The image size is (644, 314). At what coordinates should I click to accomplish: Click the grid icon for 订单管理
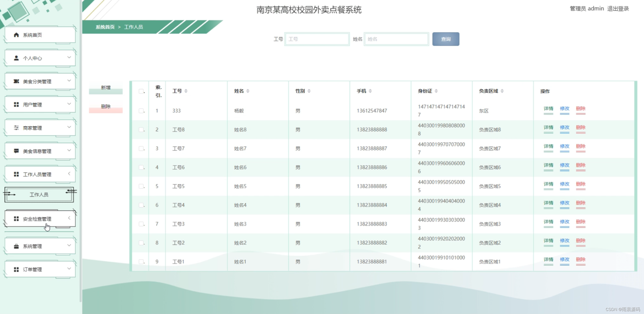(16, 270)
